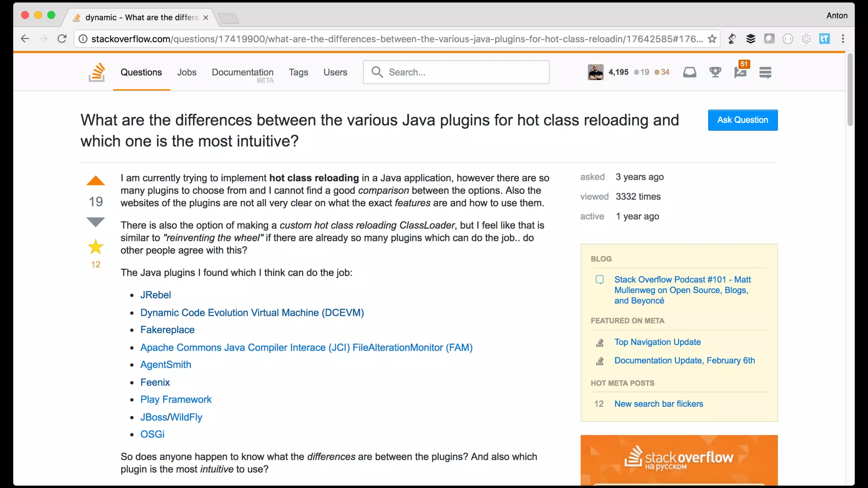The width and height of the screenshot is (868, 488).
Task: Open the JRebel link
Action: 156,295
